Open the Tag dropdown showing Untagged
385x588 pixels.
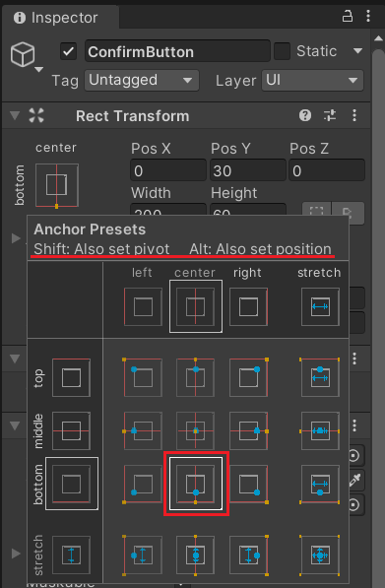[142, 80]
